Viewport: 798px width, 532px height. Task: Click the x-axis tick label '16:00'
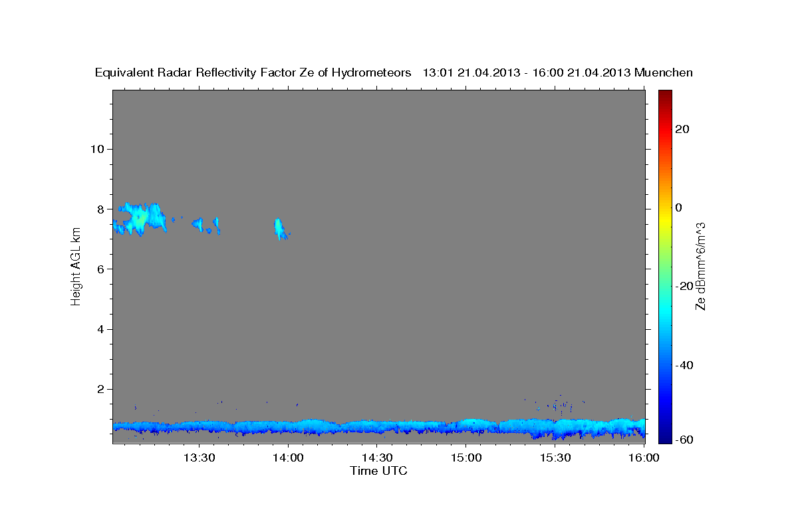coord(644,458)
